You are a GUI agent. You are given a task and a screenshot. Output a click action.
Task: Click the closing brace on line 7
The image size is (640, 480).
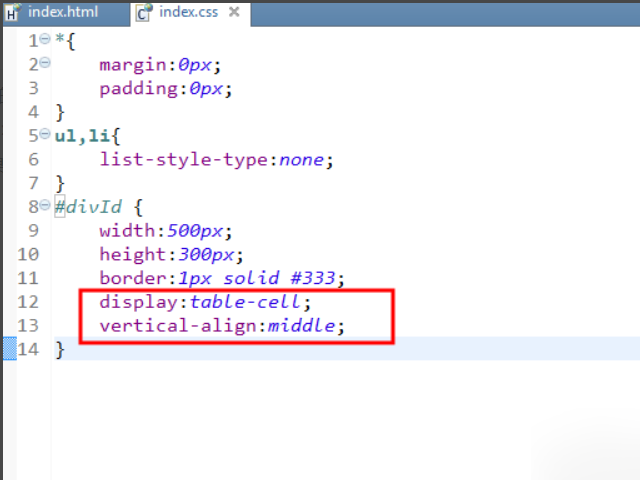point(60,184)
